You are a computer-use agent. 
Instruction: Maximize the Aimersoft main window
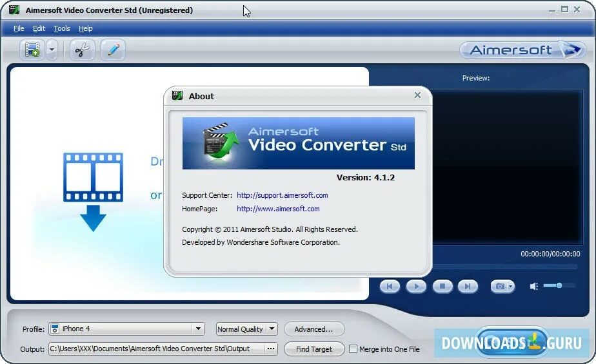pos(564,10)
